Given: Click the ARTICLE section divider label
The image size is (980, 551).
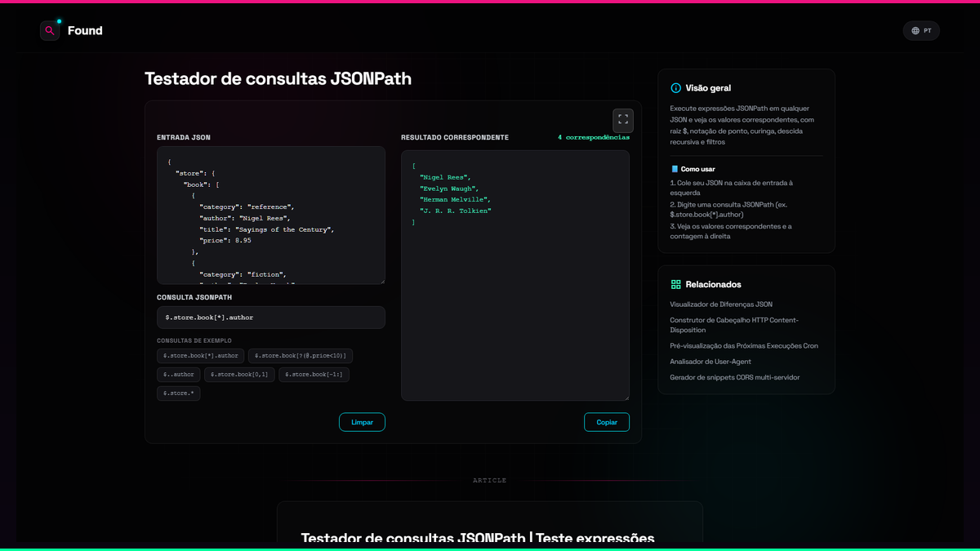Looking at the screenshot, I should [490, 481].
